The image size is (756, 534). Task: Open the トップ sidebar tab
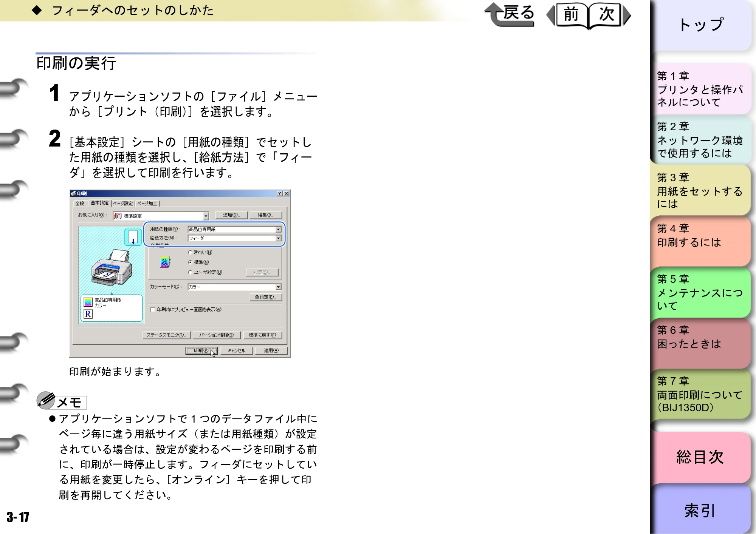tap(701, 25)
